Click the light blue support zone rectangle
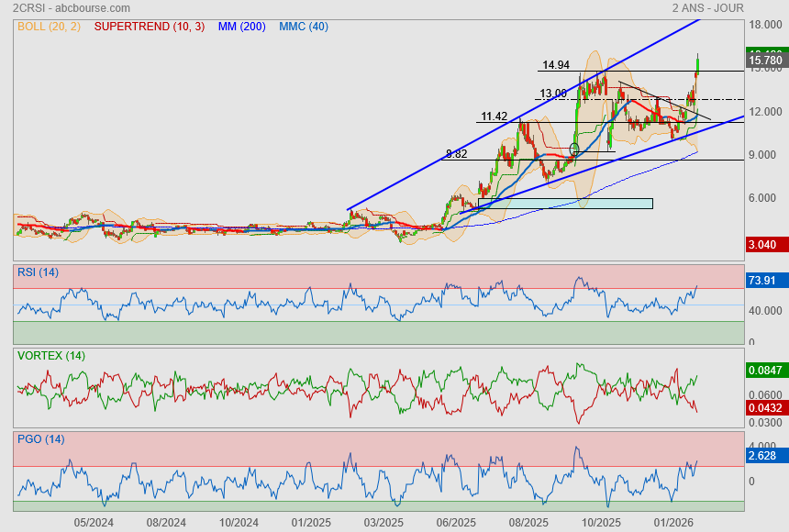The image size is (789, 532). (565, 203)
